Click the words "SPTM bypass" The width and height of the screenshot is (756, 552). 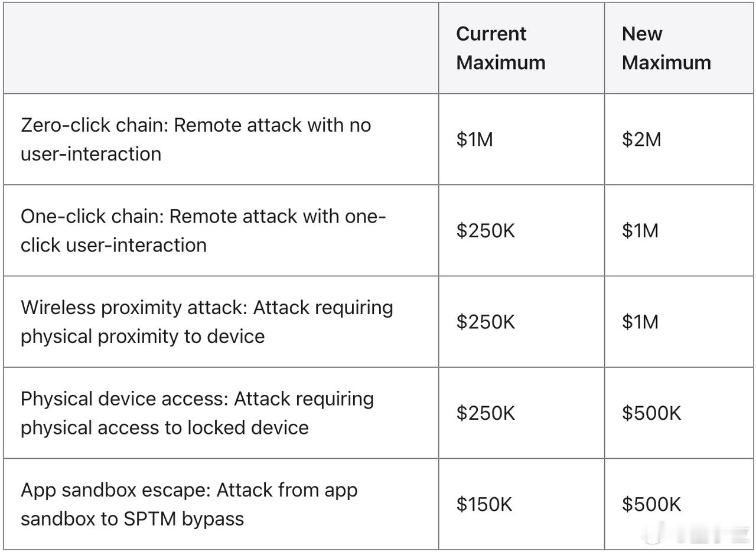coord(184,519)
